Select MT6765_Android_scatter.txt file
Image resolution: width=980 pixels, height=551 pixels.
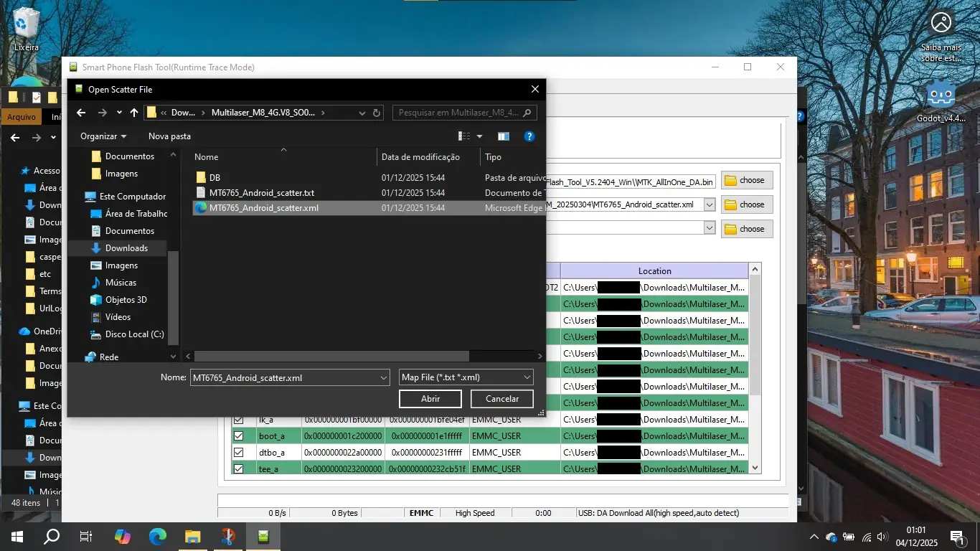click(261, 193)
